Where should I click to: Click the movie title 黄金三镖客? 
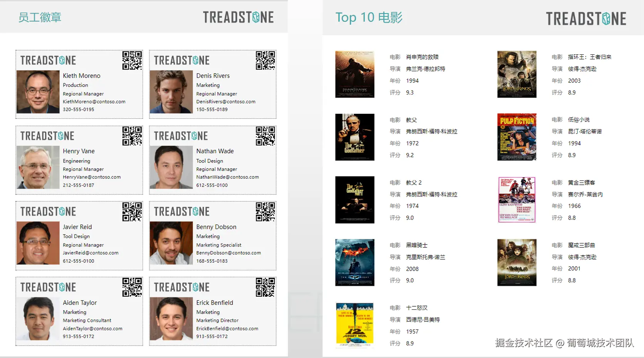(582, 182)
